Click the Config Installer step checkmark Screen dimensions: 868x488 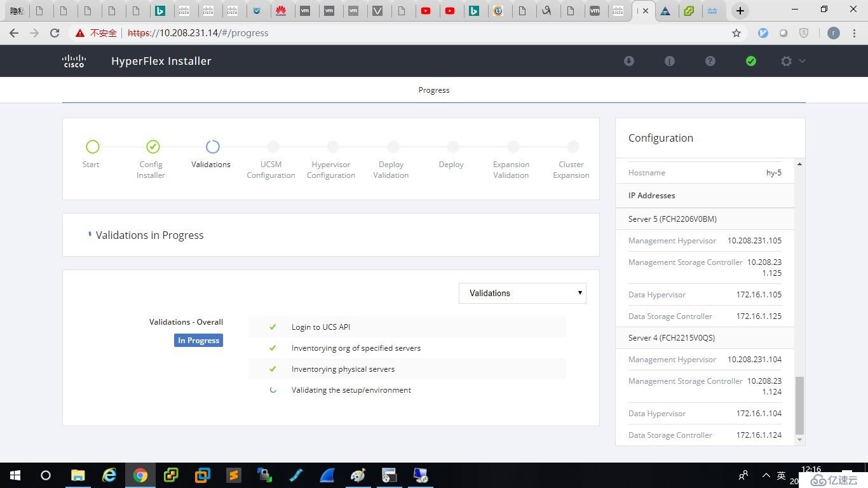click(x=153, y=147)
